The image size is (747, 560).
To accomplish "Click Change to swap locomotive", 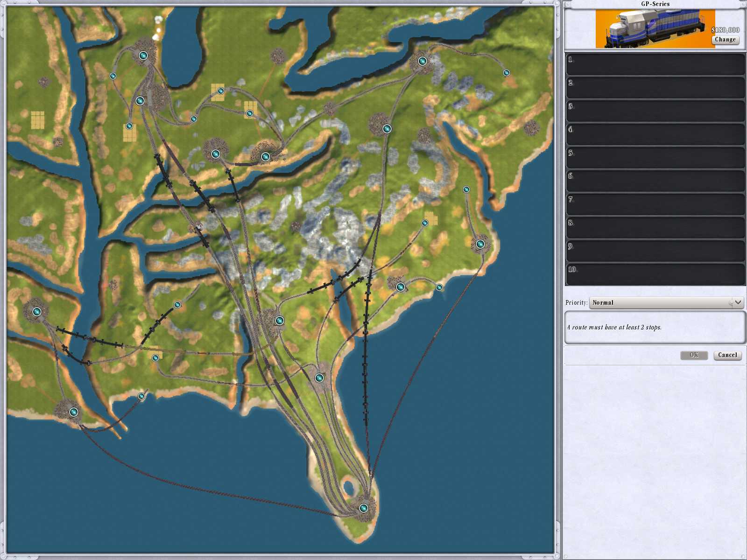I will [725, 40].
